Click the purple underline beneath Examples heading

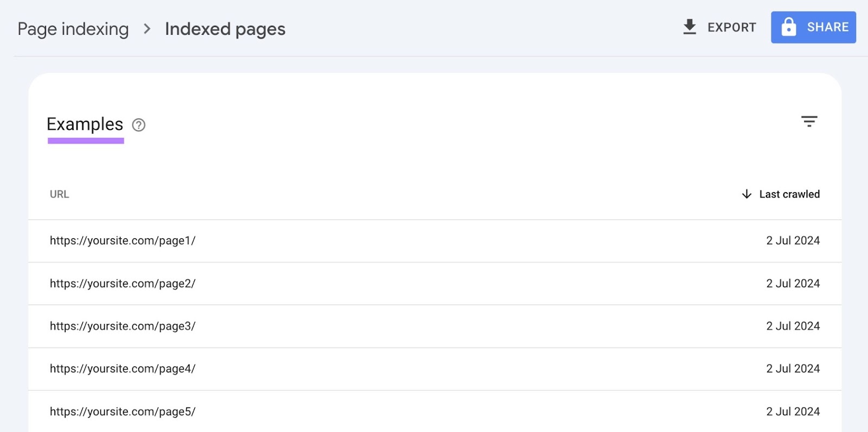(x=85, y=141)
